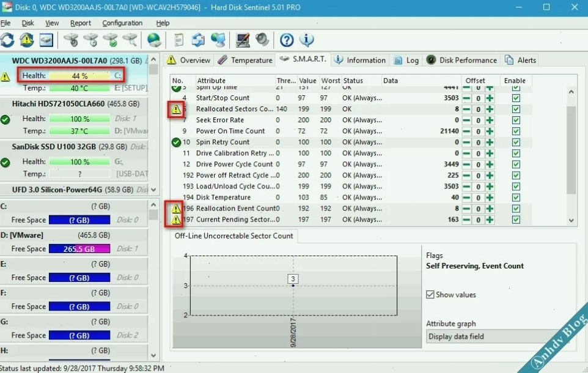Click the refresh icon with yellow warning sign

tap(27, 40)
